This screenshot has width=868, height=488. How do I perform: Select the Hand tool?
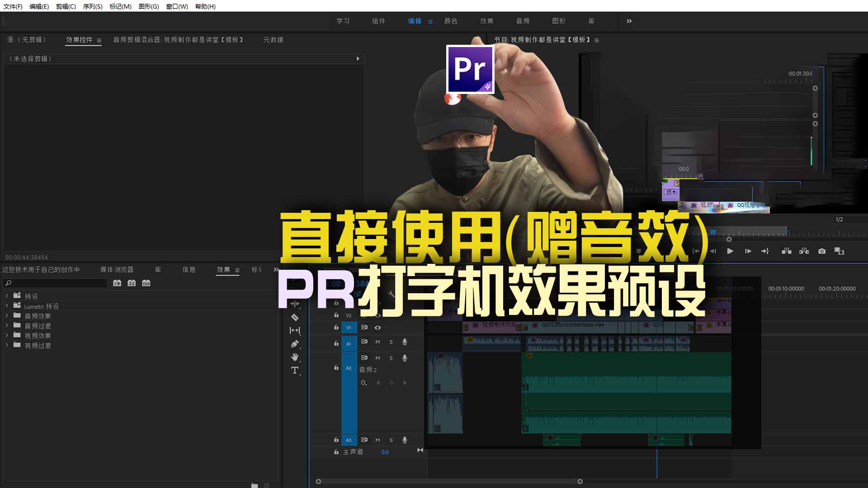(x=295, y=357)
